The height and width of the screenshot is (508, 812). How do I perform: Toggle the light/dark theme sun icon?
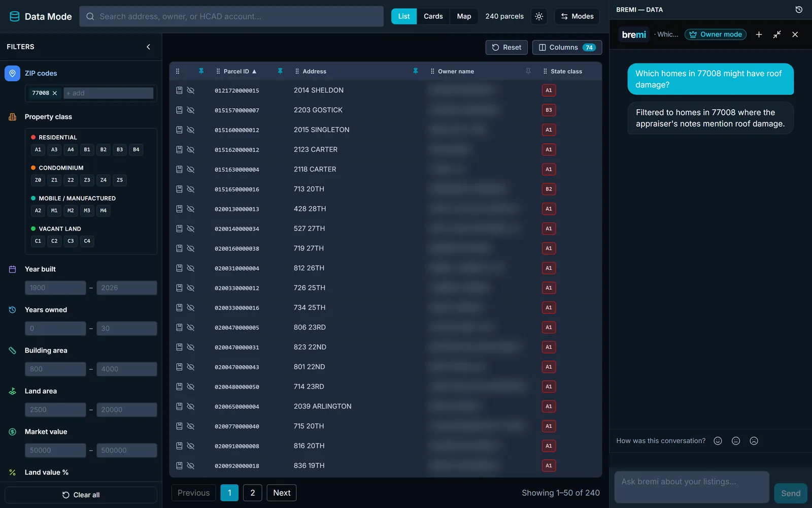coord(539,16)
